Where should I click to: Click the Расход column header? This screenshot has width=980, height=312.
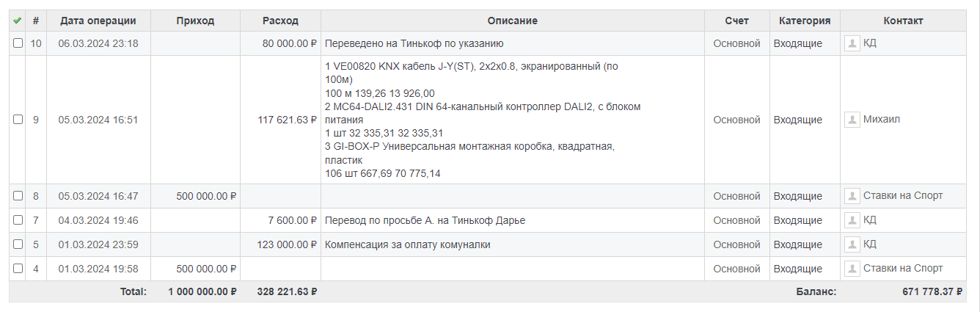[x=280, y=21]
